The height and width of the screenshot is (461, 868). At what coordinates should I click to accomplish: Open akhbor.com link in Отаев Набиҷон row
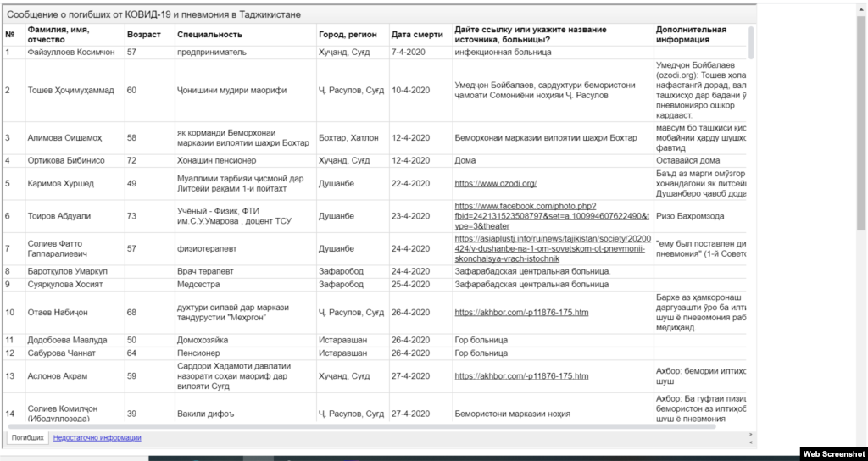tap(521, 313)
